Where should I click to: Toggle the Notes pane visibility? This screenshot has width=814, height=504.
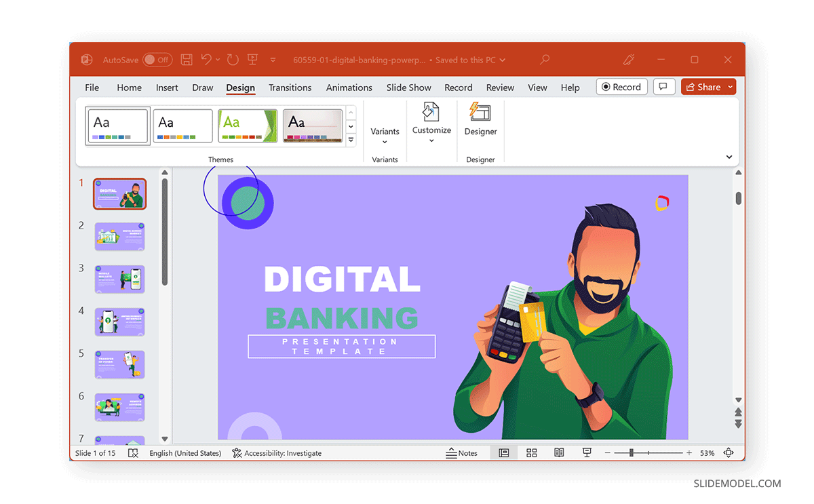click(463, 452)
